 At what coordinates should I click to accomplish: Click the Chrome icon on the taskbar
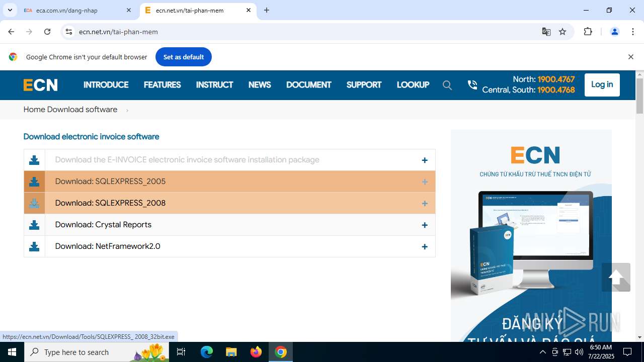tap(281, 352)
